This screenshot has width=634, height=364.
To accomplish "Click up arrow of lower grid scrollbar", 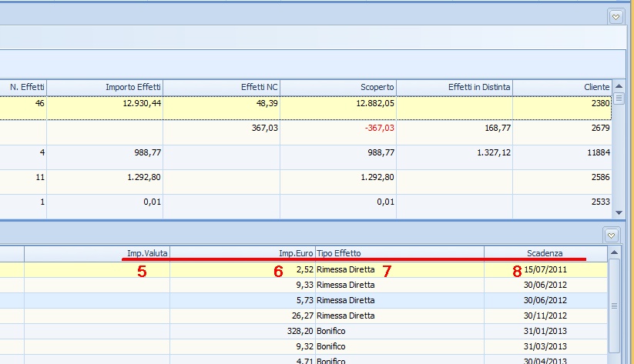I will [614, 252].
